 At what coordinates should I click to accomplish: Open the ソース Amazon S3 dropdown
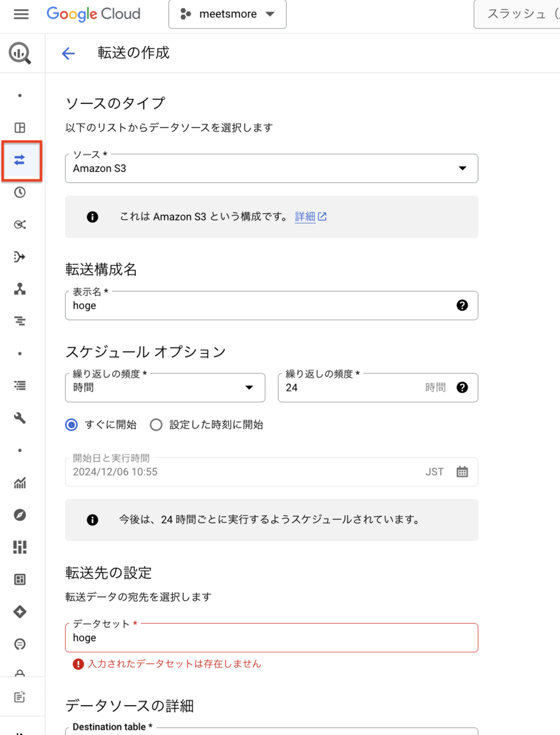pos(271,168)
